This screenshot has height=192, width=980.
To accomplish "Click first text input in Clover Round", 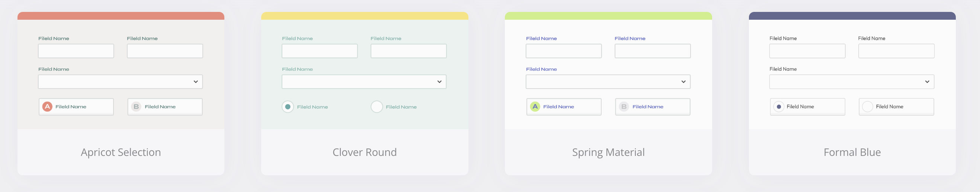I will click(x=320, y=51).
